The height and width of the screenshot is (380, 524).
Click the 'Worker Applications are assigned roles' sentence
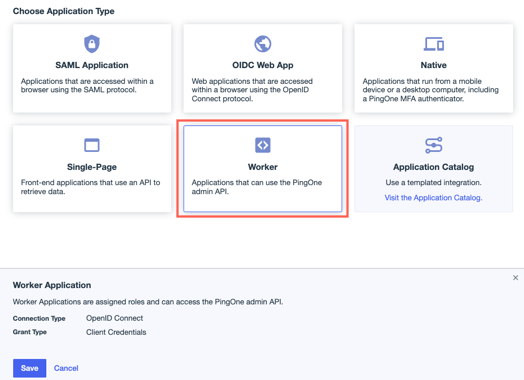click(148, 302)
